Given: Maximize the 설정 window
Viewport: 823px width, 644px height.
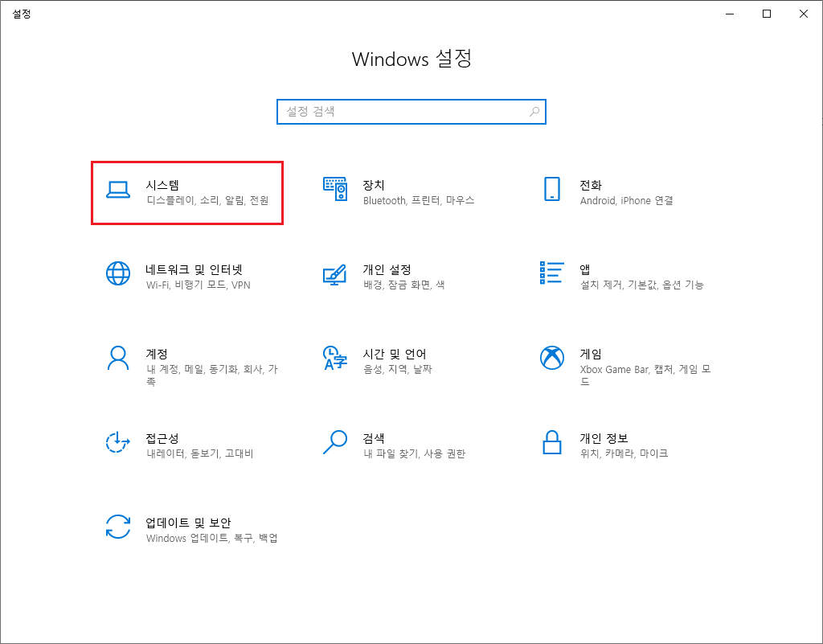Looking at the screenshot, I should tap(766, 14).
